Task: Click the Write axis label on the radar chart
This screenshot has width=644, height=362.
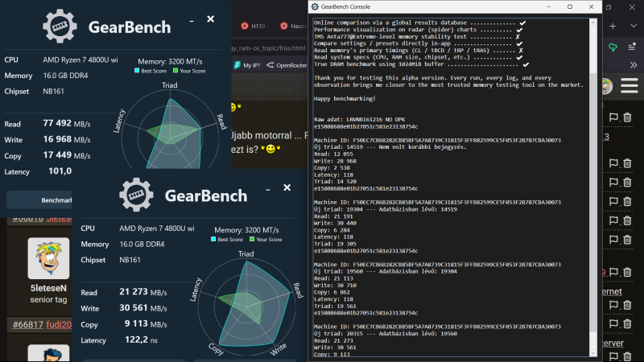Action: click(x=279, y=349)
